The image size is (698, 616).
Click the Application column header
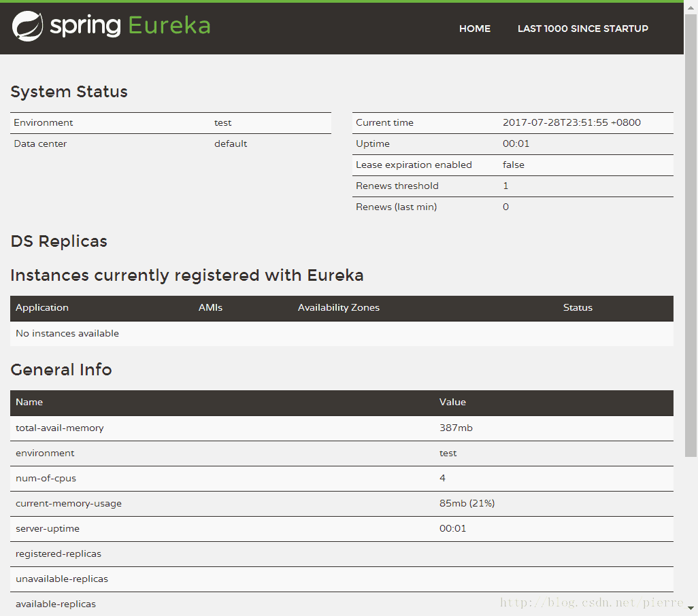point(42,308)
